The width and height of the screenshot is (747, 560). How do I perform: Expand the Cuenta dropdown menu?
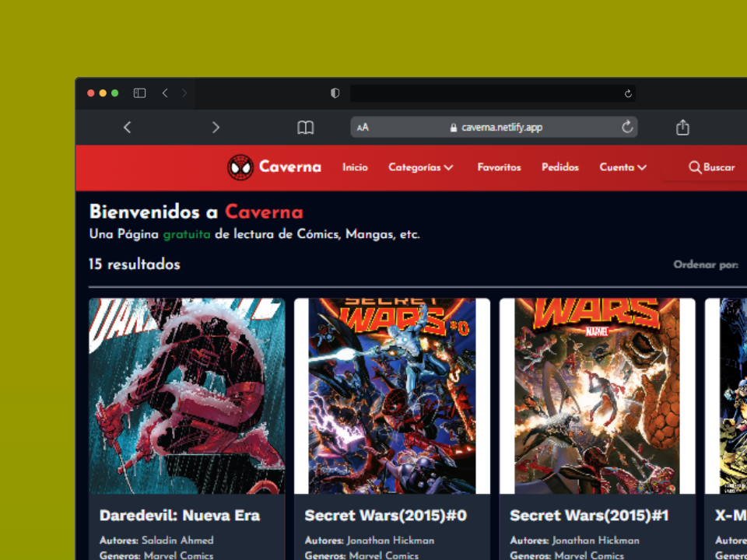(x=622, y=167)
